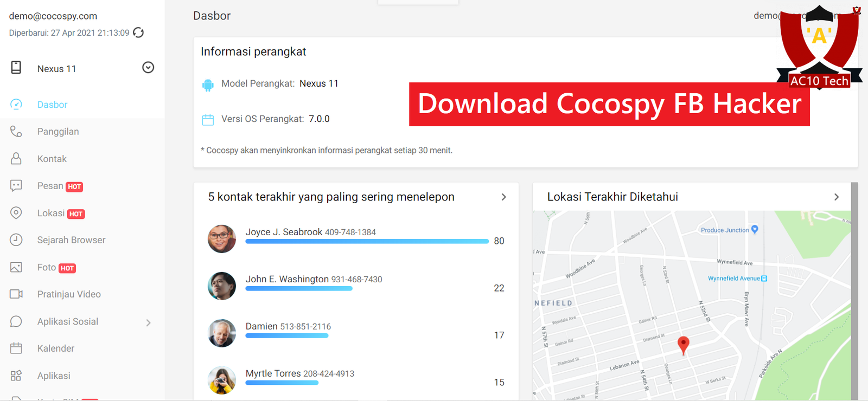Open Sejarah Browser history

click(71, 240)
